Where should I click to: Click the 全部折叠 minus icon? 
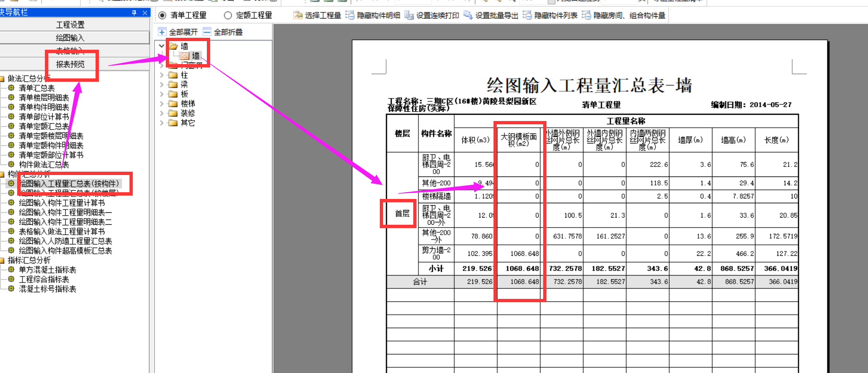(207, 32)
